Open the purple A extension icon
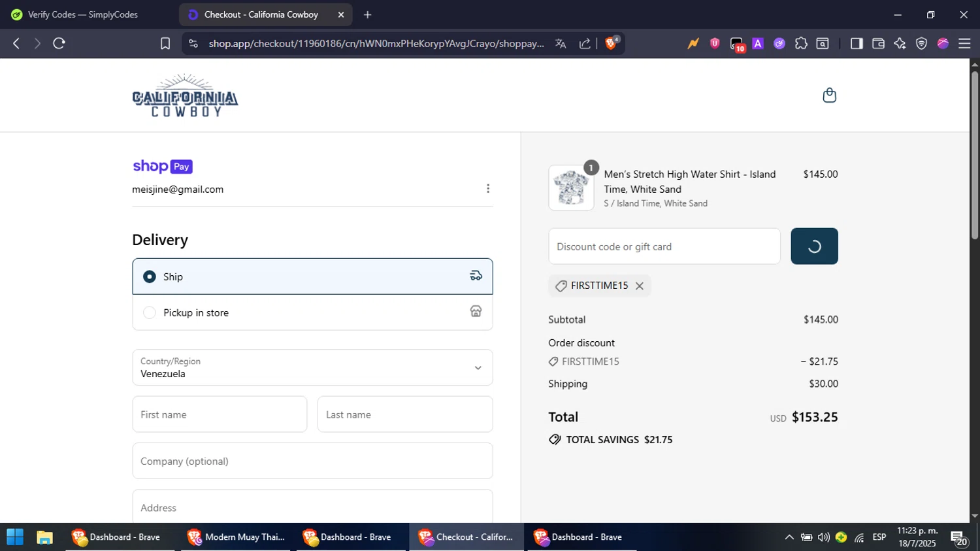The image size is (980, 551). 758,43
